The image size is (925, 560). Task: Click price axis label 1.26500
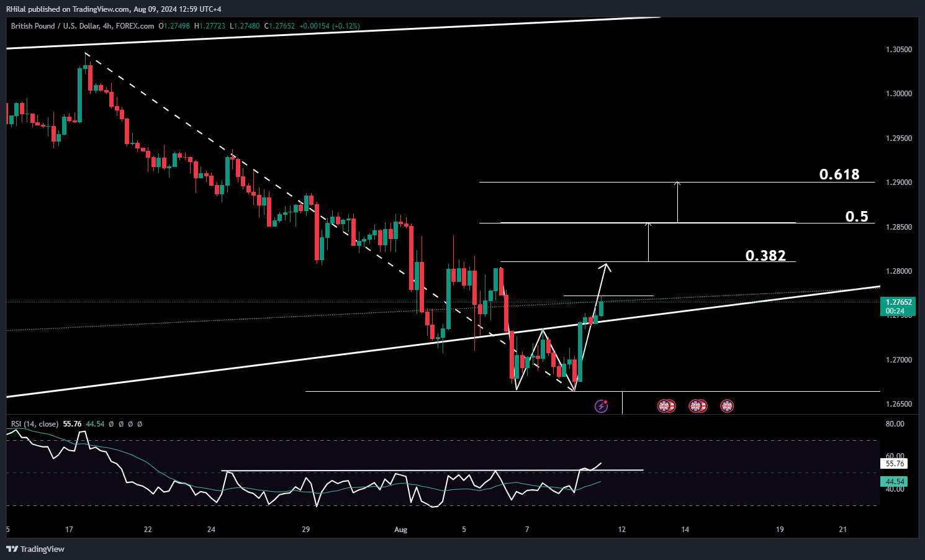899,404
